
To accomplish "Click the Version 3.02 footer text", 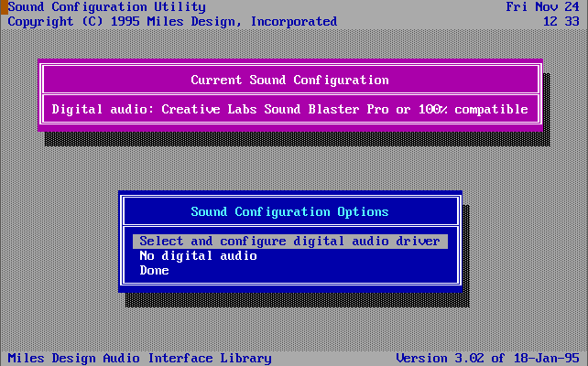I will point(487,358).
